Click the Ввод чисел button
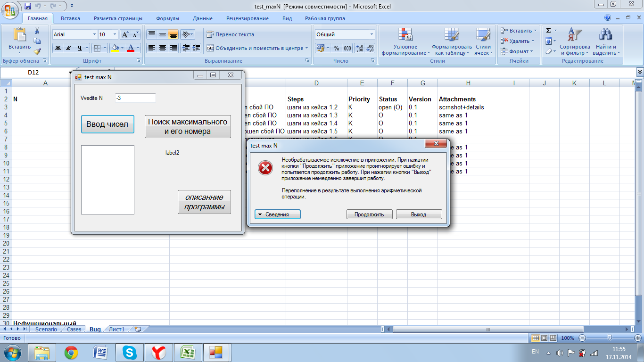This screenshot has width=644, height=362. click(107, 124)
